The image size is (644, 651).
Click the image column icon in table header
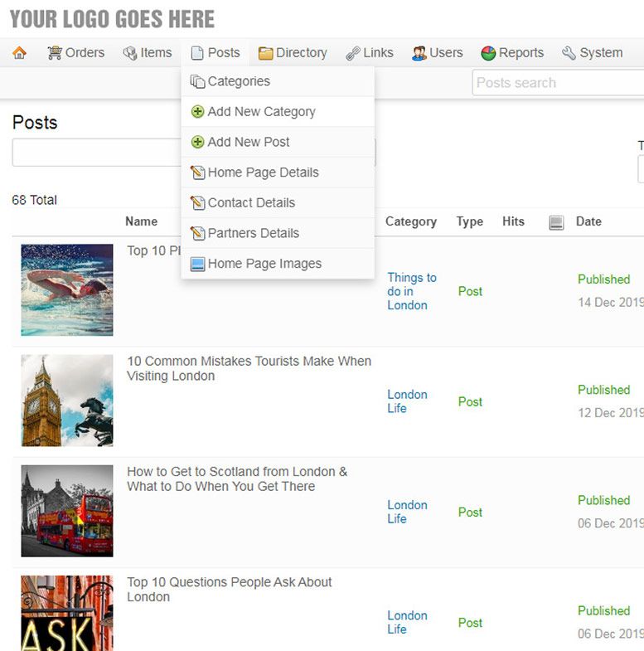coord(556,222)
